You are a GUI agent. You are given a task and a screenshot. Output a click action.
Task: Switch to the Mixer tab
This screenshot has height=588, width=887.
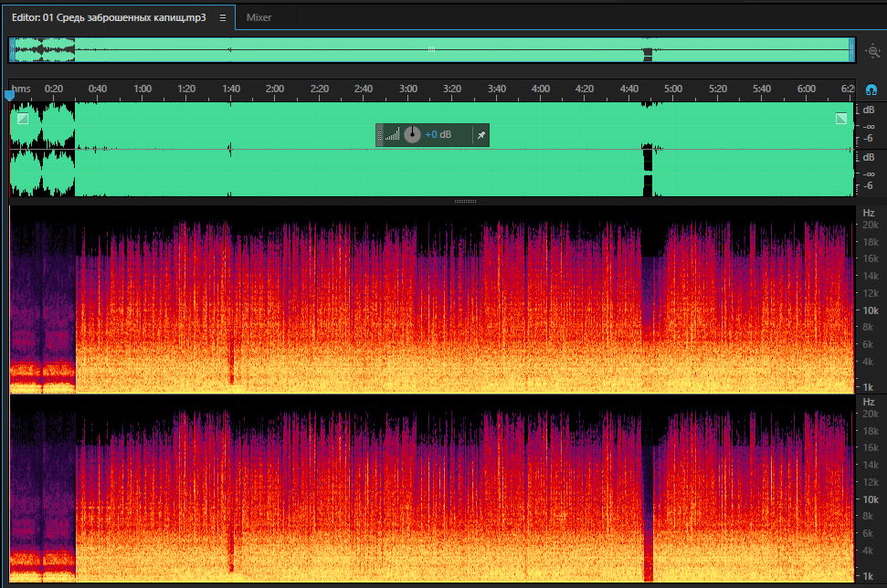259,17
